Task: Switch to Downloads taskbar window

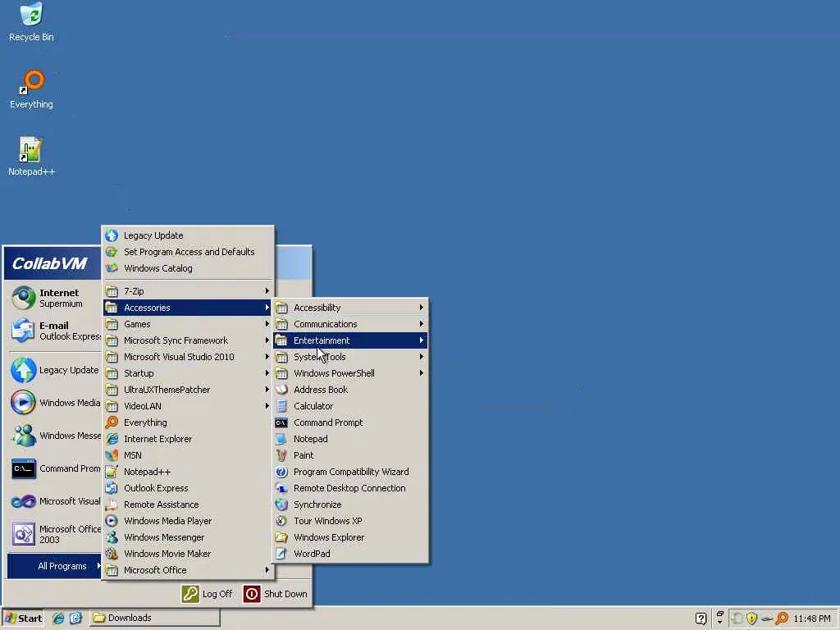Action: click(154, 618)
